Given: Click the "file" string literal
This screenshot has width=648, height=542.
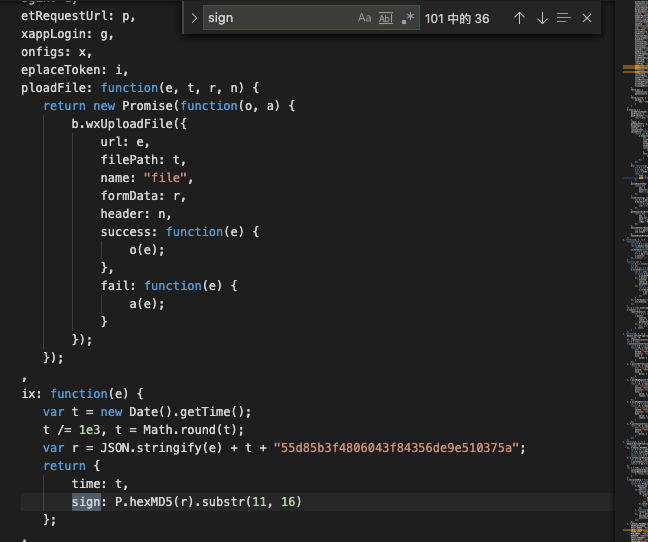Looking at the screenshot, I should (x=165, y=178).
